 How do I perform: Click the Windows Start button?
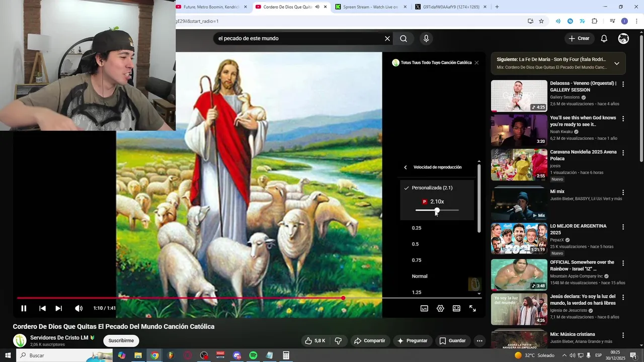8,355
